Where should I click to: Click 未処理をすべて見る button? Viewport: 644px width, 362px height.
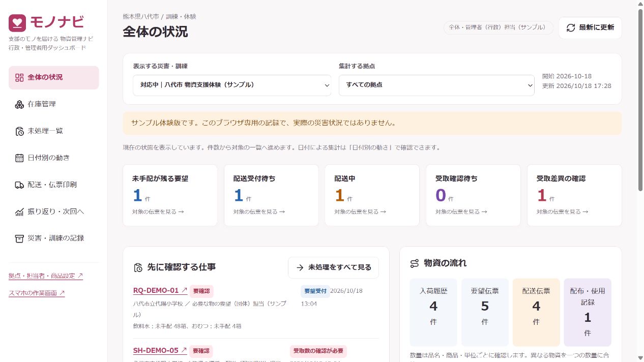[333, 267]
